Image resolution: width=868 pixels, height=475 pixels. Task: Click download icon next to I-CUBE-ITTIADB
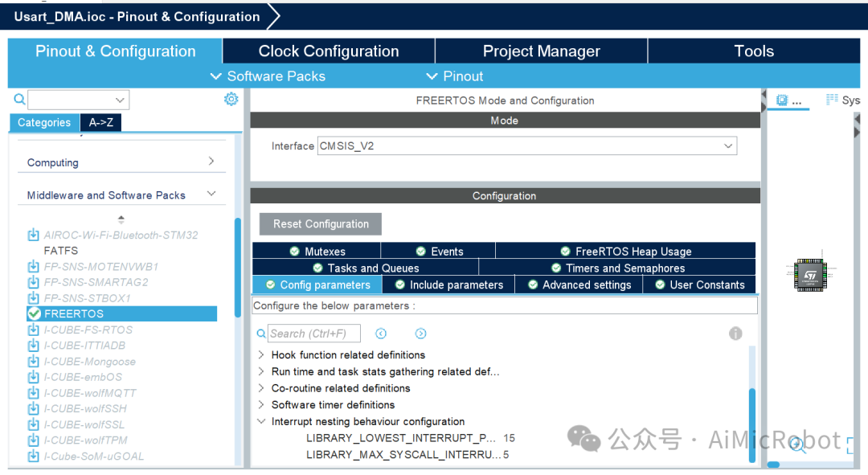pyautogui.click(x=33, y=345)
